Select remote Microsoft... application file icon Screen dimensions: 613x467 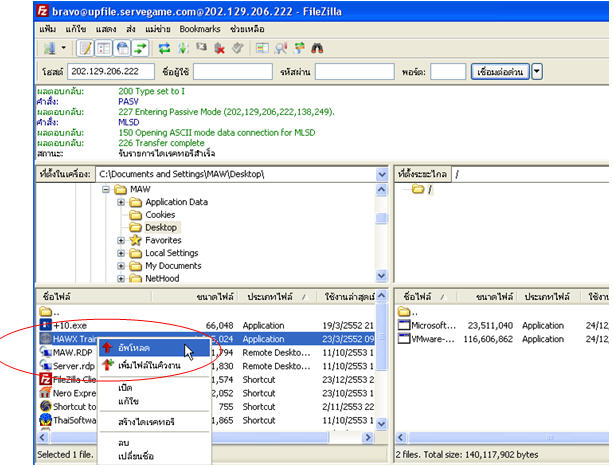[x=404, y=325]
